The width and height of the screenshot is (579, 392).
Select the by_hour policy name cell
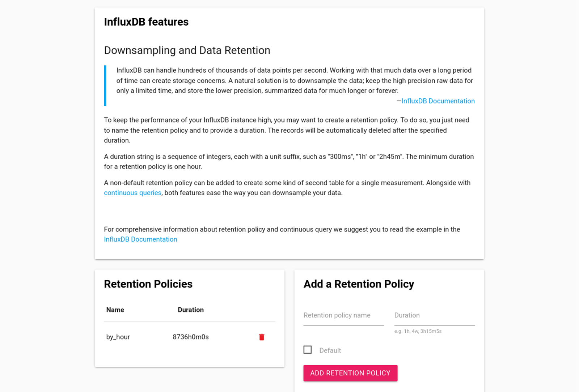[x=118, y=337]
